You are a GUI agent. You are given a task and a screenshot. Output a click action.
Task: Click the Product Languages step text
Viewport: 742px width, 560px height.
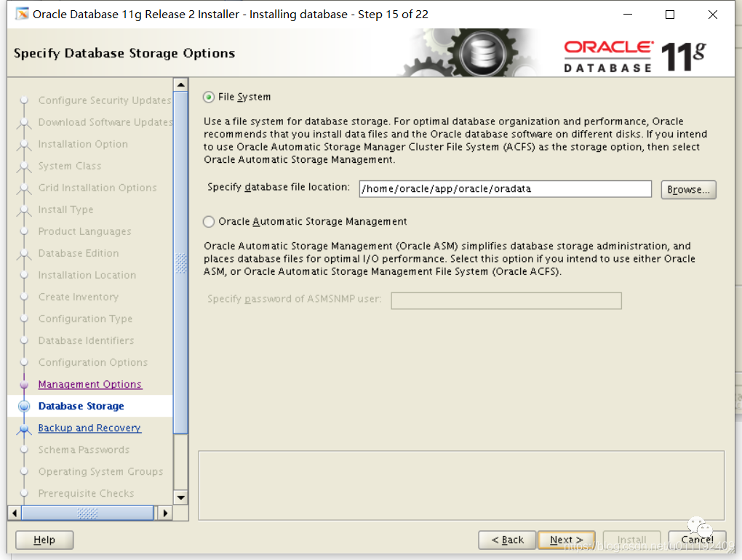[x=84, y=231]
